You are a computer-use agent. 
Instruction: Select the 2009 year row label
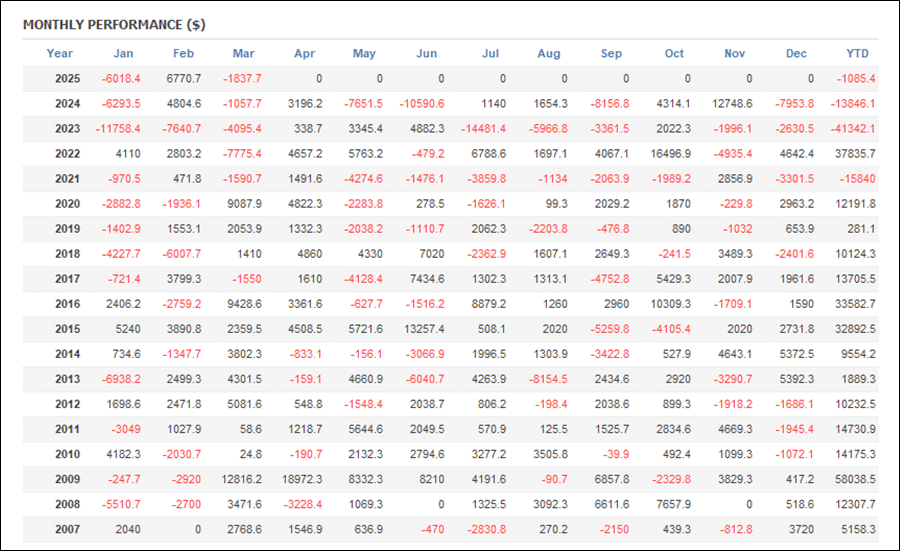(x=67, y=479)
